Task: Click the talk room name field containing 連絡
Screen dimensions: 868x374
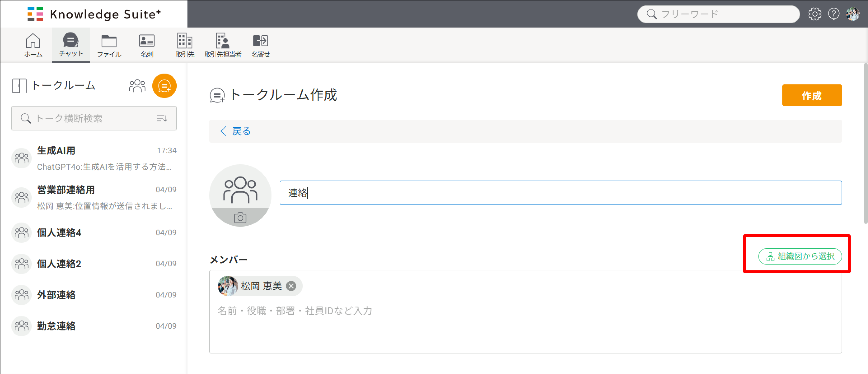Action: point(560,193)
